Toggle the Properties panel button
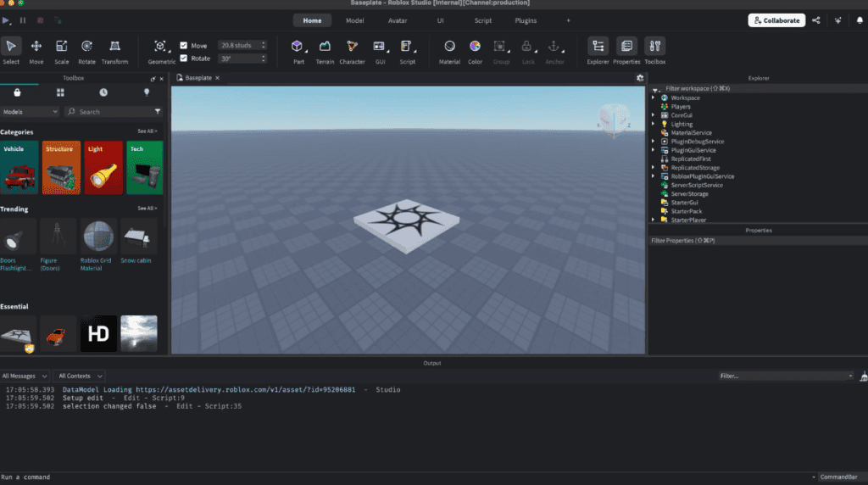 point(626,51)
